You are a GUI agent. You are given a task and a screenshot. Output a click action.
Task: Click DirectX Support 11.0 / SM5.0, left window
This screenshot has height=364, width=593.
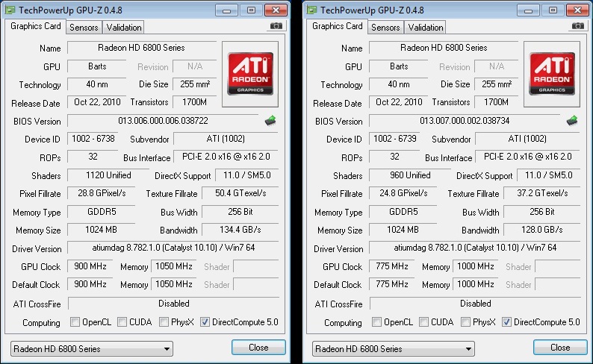tap(247, 175)
